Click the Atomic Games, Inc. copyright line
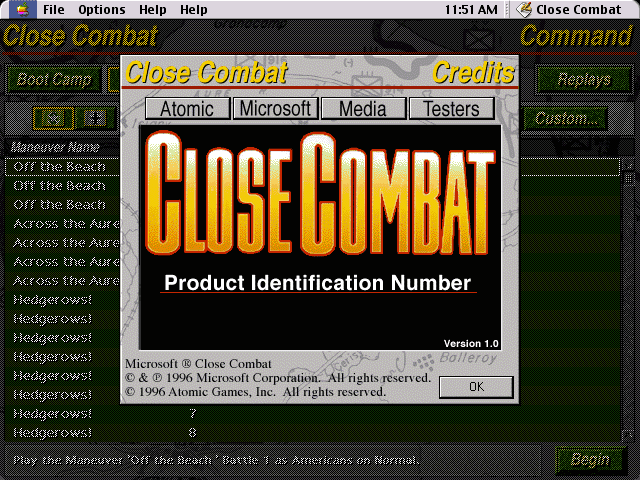The image size is (640, 480). tap(256, 392)
